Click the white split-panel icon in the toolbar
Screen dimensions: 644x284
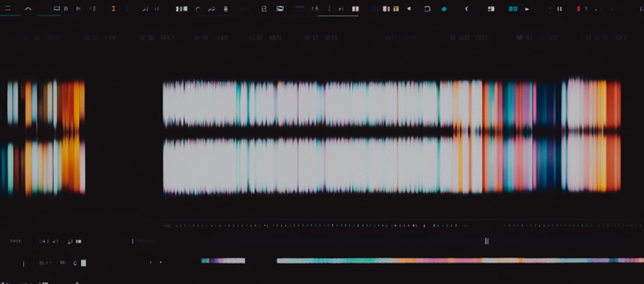click(x=491, y=9)
